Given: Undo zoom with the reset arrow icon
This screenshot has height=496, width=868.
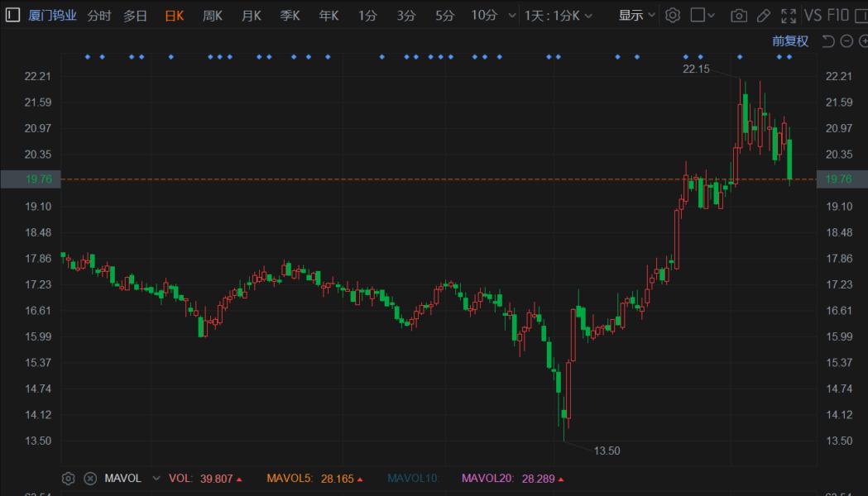Looking at the screenshot, I should click(x=828, y=41).
